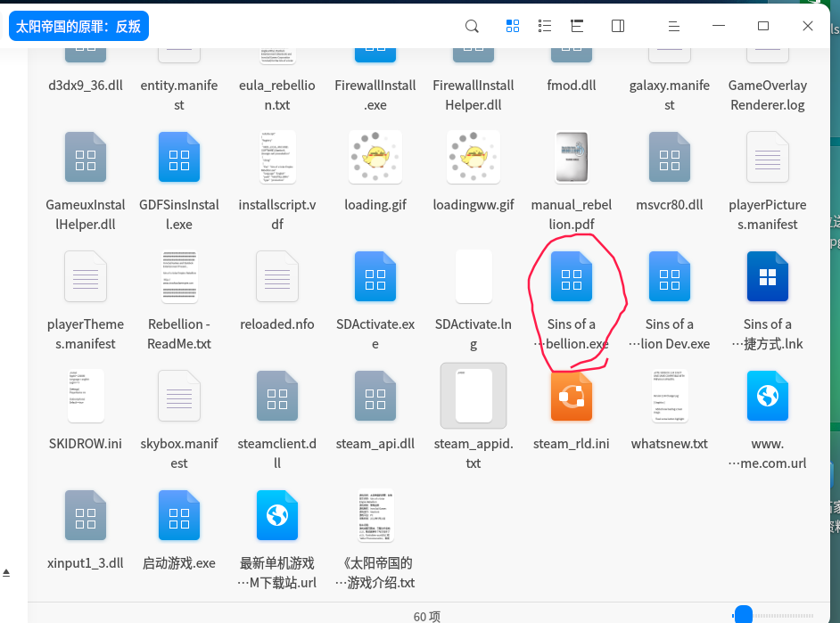Select whatsnew.txt file
The image size is (840, 623).
coord(669,396)
